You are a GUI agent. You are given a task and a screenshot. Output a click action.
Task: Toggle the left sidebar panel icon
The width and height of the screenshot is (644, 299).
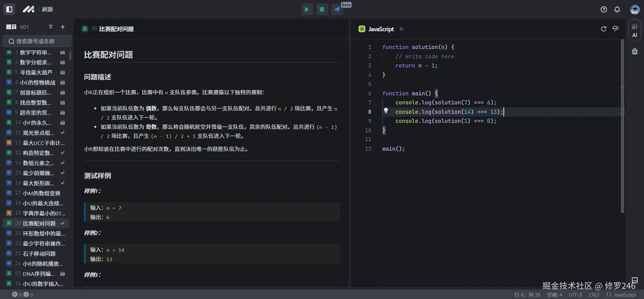pos(9,9)
